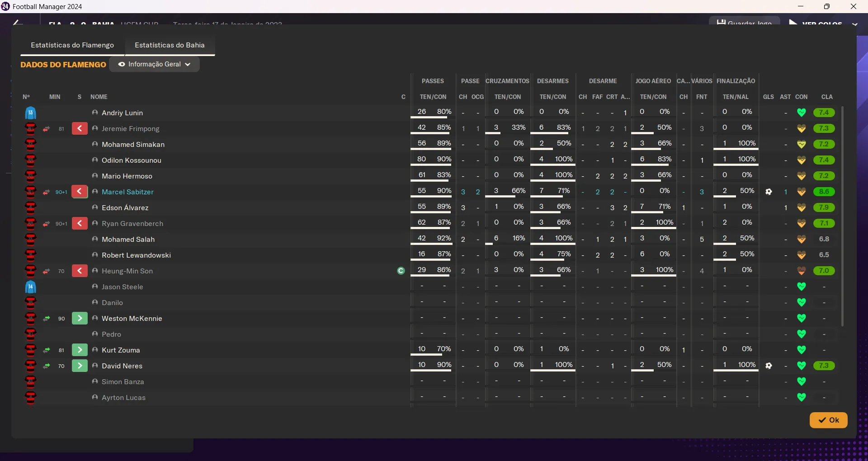Click Simon Banza's name
868x461 pixels.
(x=123, y=382)
